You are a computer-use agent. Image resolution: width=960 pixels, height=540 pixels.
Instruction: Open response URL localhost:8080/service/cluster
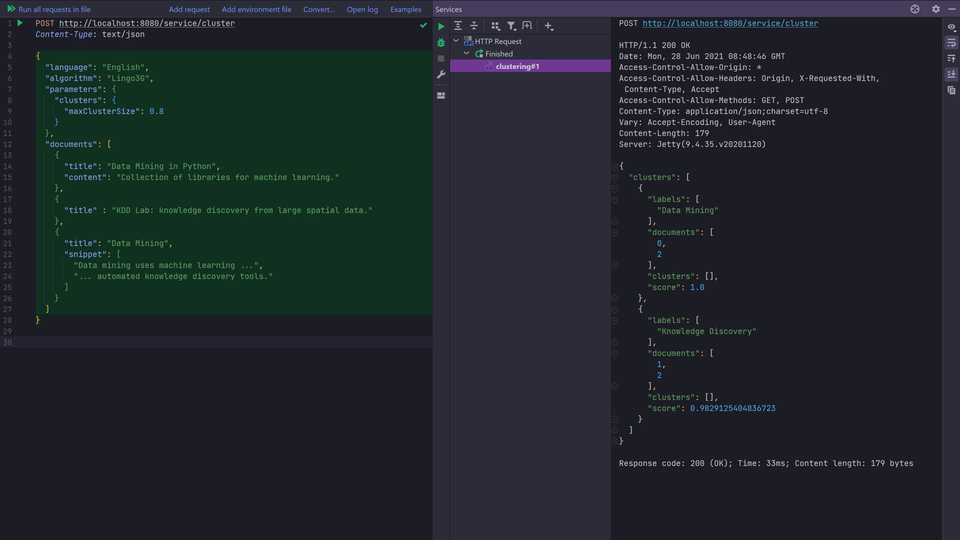[730, 23]
